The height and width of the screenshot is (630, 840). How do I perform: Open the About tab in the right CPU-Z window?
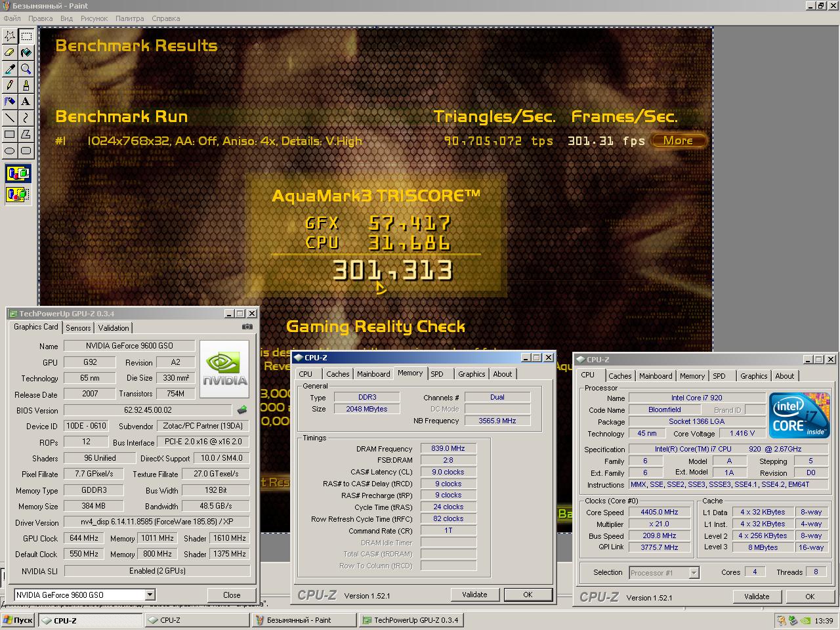coord(785,376)
